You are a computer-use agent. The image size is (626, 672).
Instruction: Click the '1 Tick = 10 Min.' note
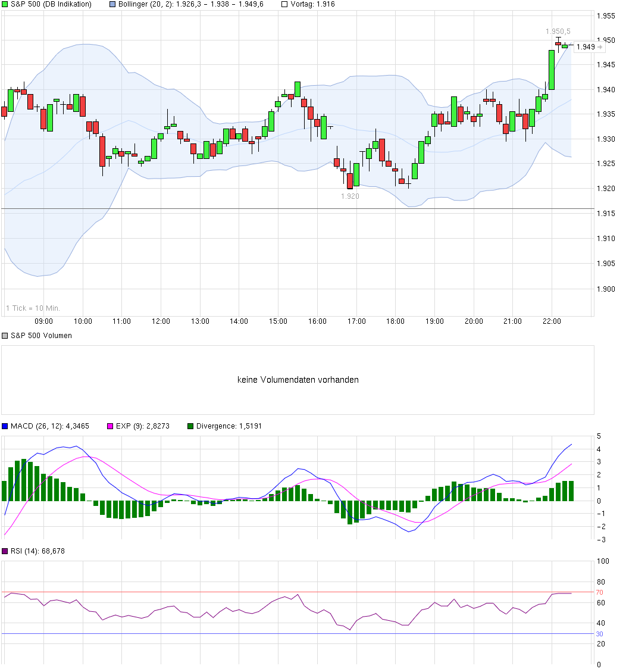pos(33,308)
